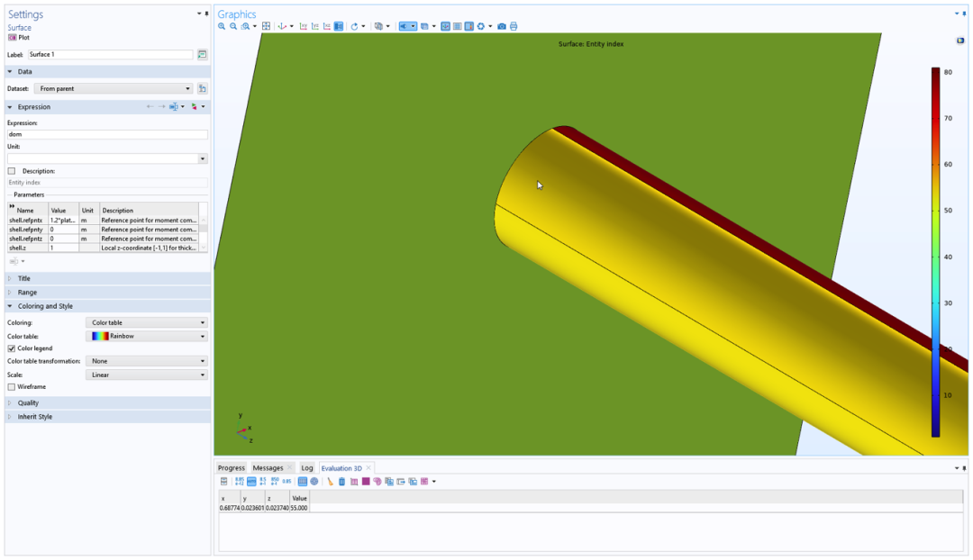Open the zoom box dropdown arrow
This screenshot has width=973, height=560.
coord(254,26)
